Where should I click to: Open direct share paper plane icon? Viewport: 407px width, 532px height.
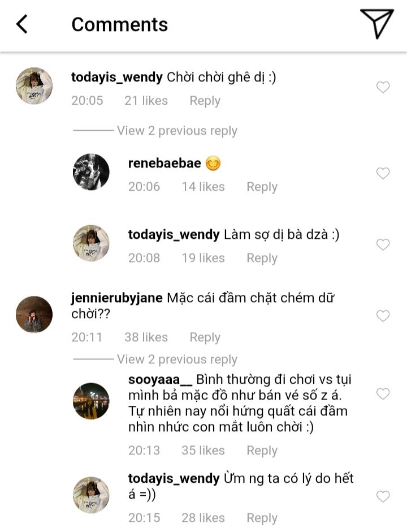(376, 24)
